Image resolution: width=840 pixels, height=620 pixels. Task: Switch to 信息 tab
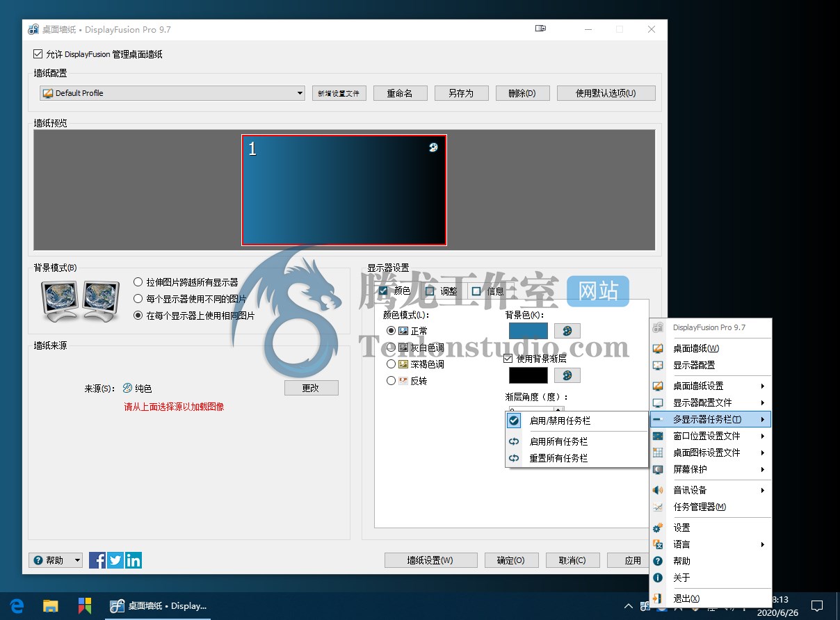(488, 291)
